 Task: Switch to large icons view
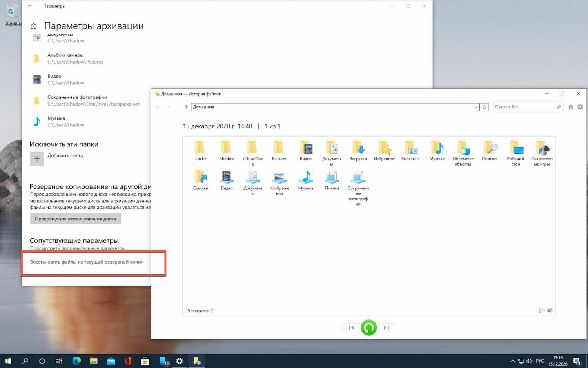(x=550, y=310)
